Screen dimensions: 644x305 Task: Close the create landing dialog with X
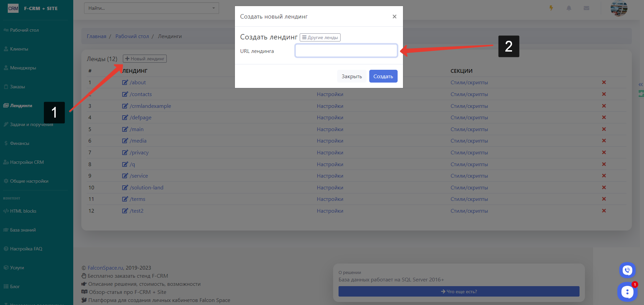[394, 17]
